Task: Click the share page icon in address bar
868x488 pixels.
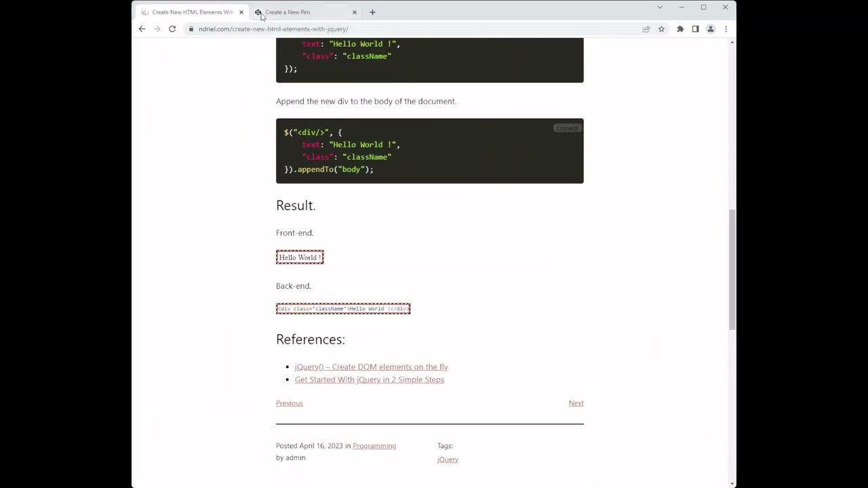Action: pyautogui.click(x=646, y=29)
